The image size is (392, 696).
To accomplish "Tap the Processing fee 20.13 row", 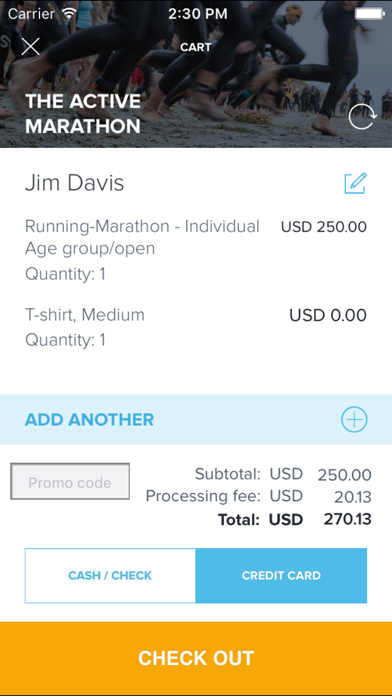I will (258, 496).
